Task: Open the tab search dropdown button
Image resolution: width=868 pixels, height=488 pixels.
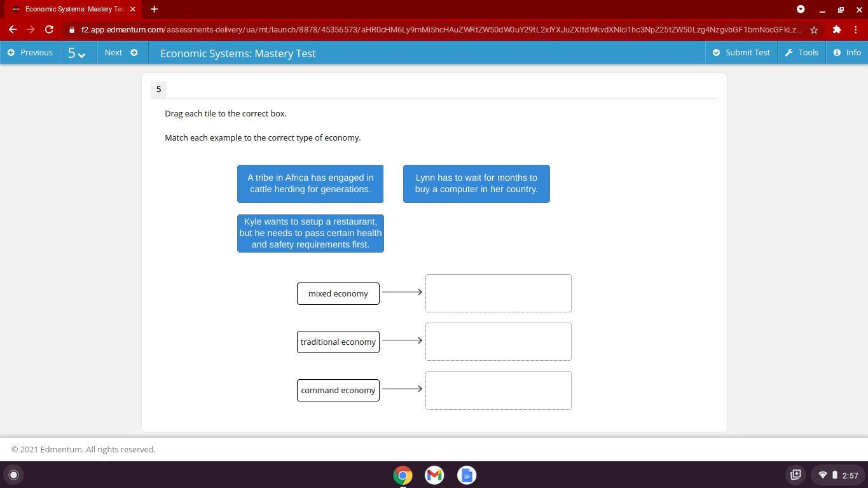Action: (x=801, y=9)
